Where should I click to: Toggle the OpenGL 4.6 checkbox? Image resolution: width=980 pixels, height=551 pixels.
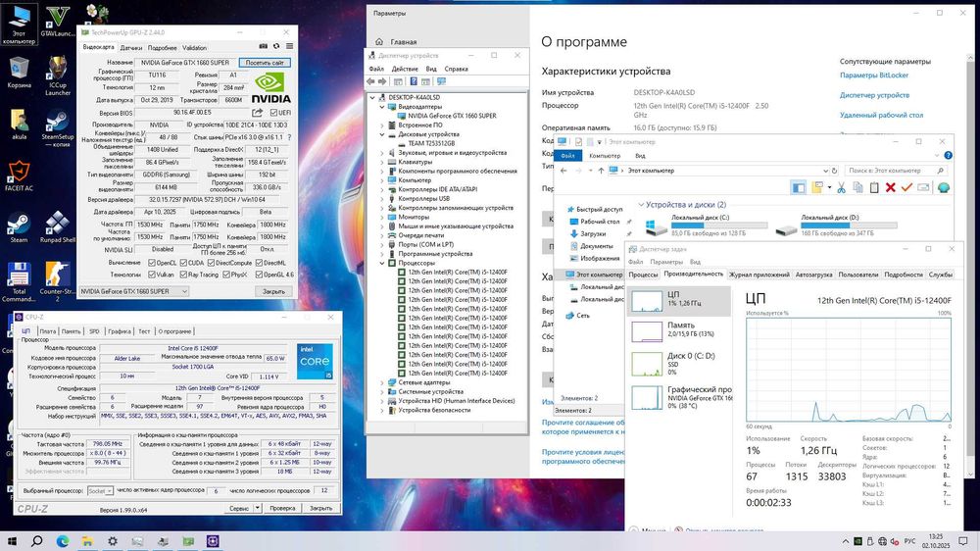[259, 275]
